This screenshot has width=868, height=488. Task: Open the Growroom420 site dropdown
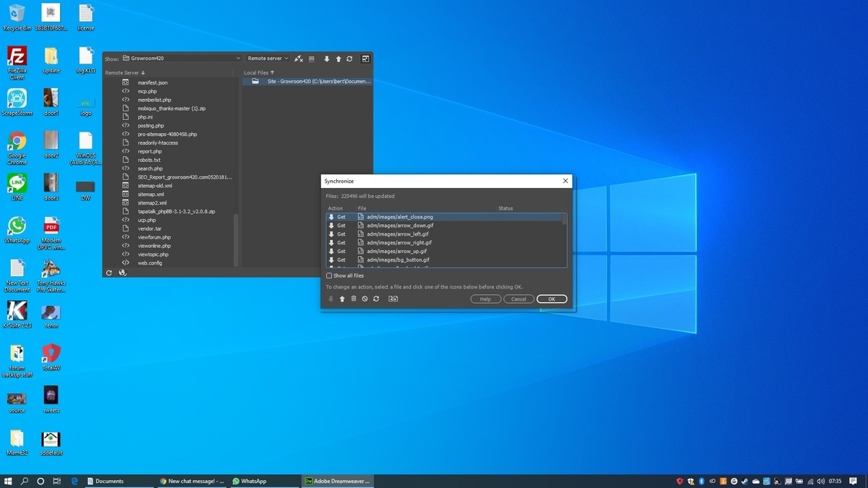[x=181, y=59]
